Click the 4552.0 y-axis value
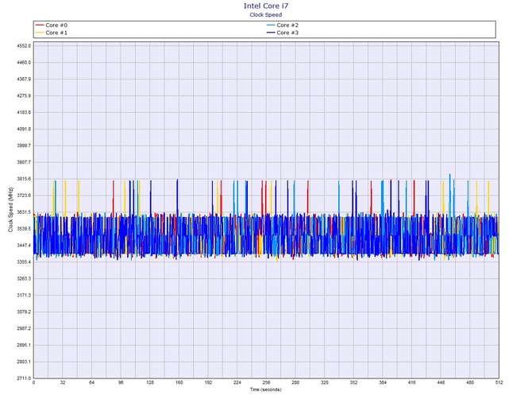This screenshot has height=399, width=532. tap(24, 46)
